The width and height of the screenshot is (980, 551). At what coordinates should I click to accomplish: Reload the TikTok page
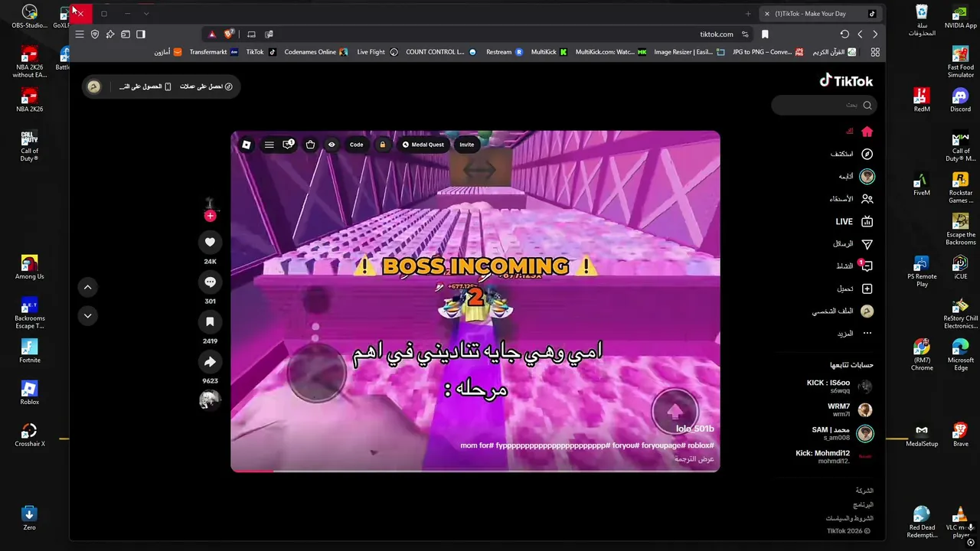[844, 34]
